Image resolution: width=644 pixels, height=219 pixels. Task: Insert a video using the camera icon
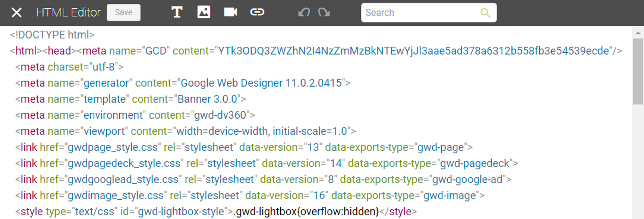pyautogui.click(x=230, y=12)
